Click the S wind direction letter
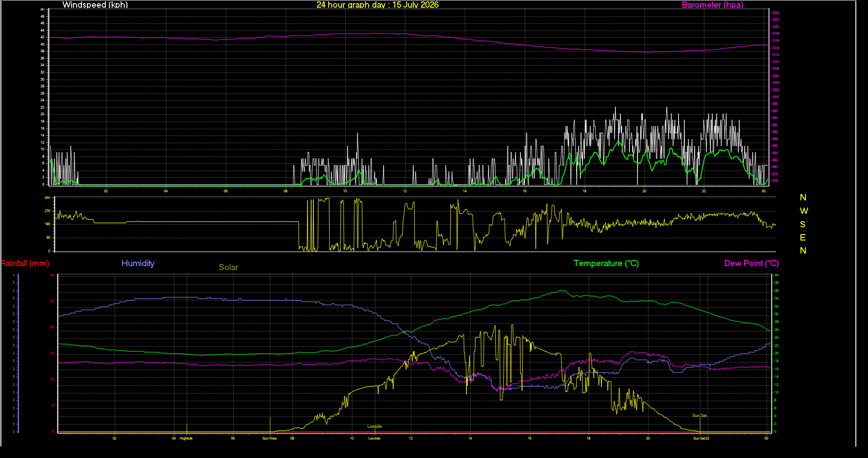Image resolution: width=868 pixels, height=458 pixels. click(x=803, y=224)
